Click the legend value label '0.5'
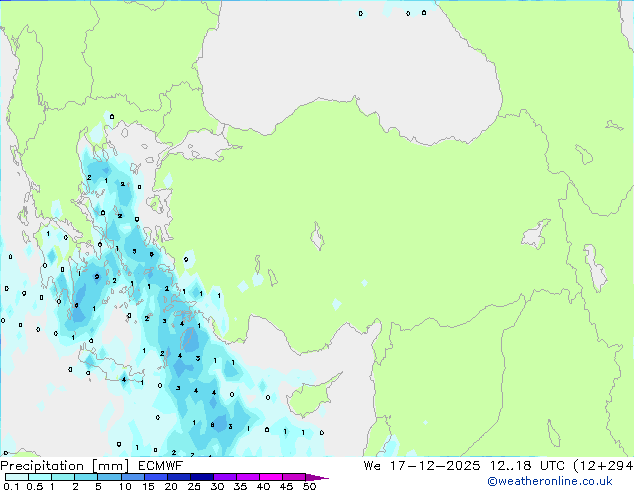The width and height of the screenshot is (634, 490). coord(35,486)
